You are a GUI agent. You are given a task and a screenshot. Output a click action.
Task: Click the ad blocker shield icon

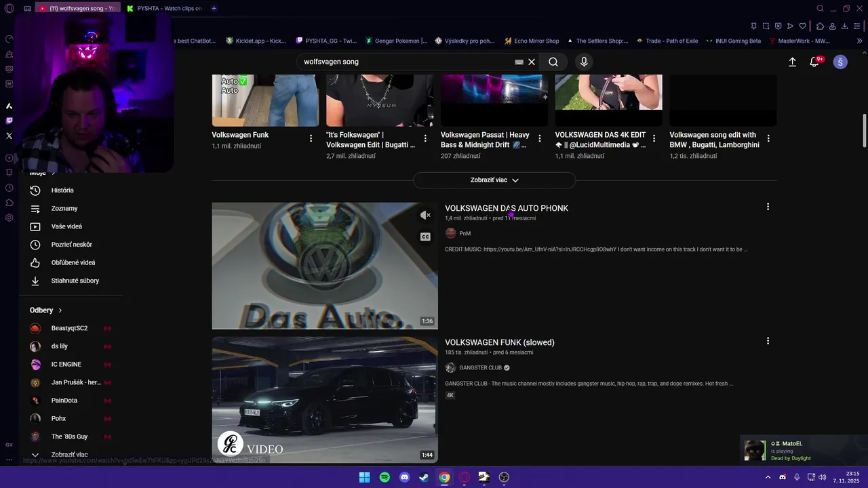point(778,26)
